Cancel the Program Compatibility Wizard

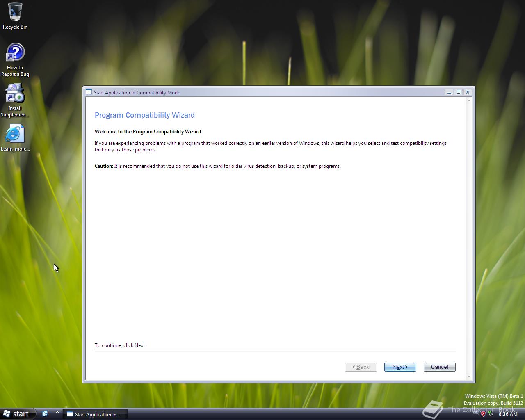click(x=439, y=367)
